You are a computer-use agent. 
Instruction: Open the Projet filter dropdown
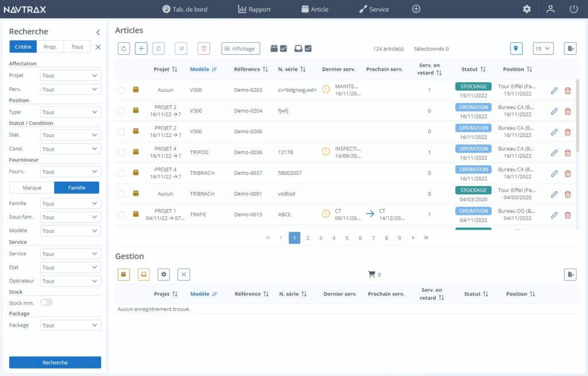pos(70,75)
